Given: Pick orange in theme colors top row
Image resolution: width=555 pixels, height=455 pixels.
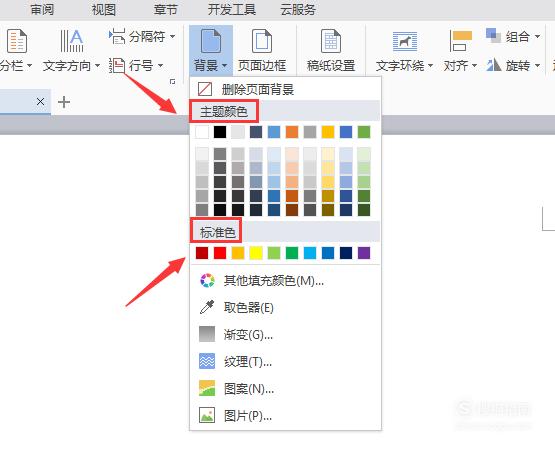Looking at the screenshot, I should tap(292, 132).
